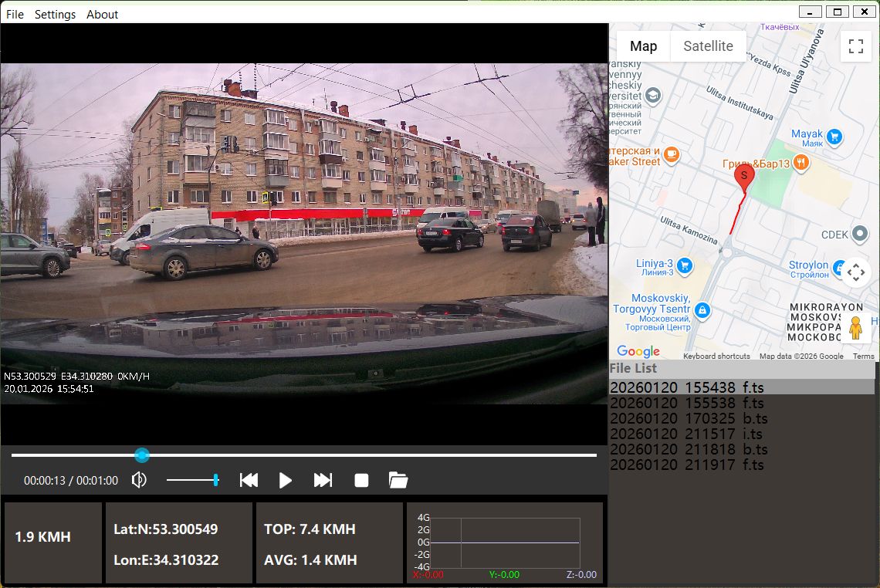Click the red S location marker

pos(744,178)
